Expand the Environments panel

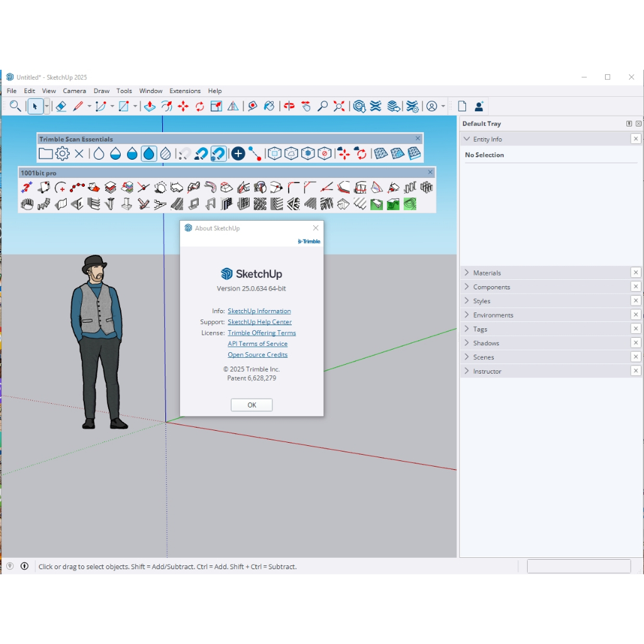(467, 314)
